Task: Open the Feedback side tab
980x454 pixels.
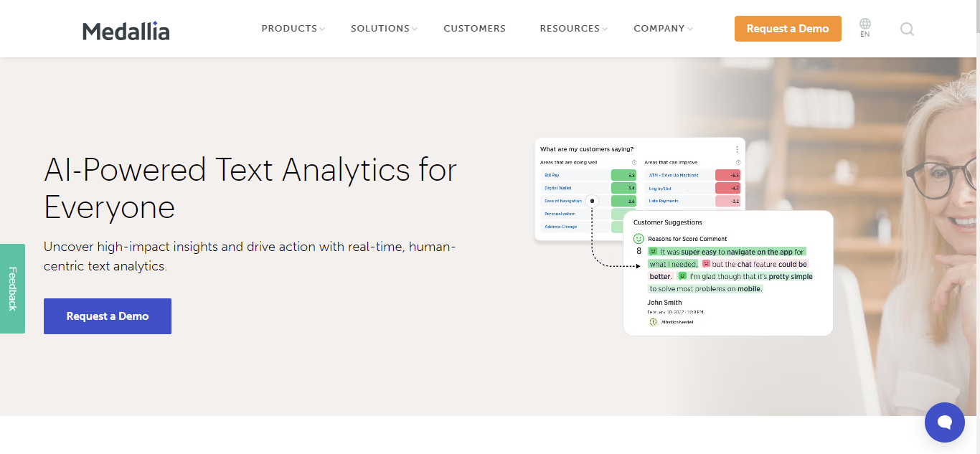Action: tap(12, 288)
